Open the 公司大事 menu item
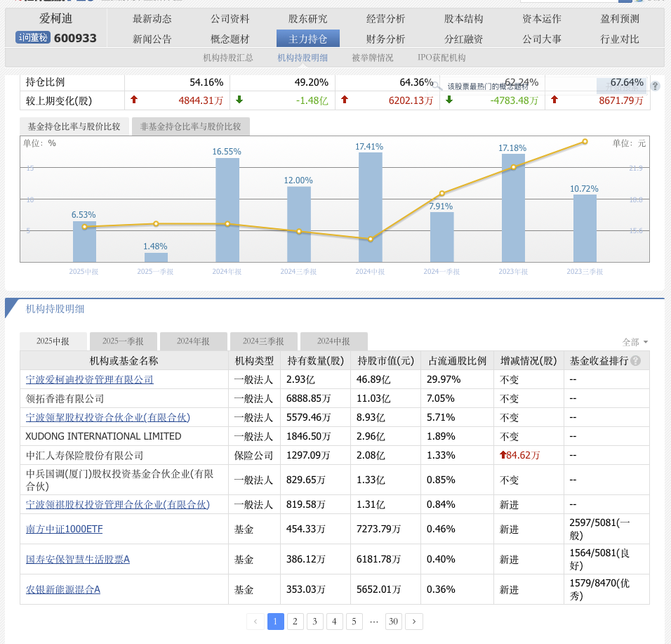This screenshot has width=671, height=644. 542,39
